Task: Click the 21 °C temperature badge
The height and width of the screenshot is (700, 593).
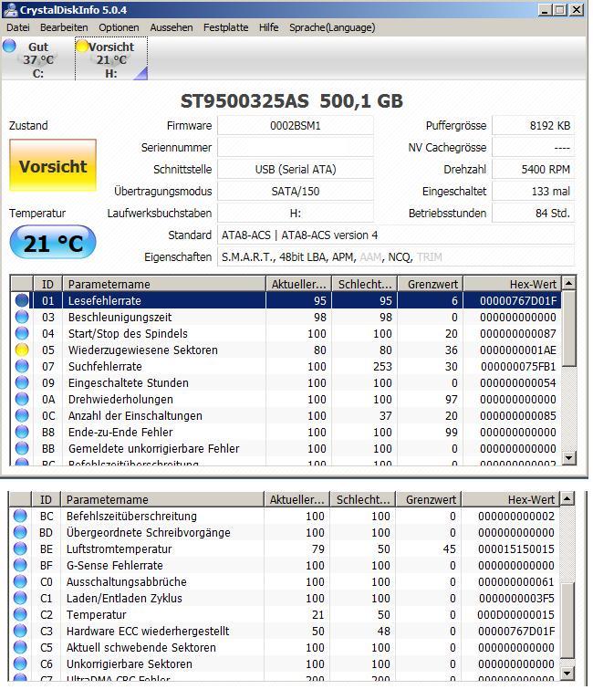Action: (53, 243)
